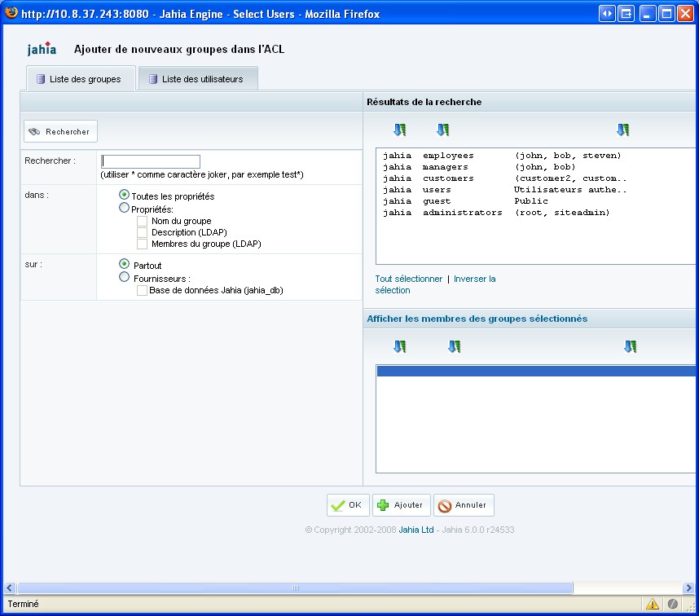Sort search results by group name arrow icon
This screenshot has width=699, height=616.
click(442, 130)
